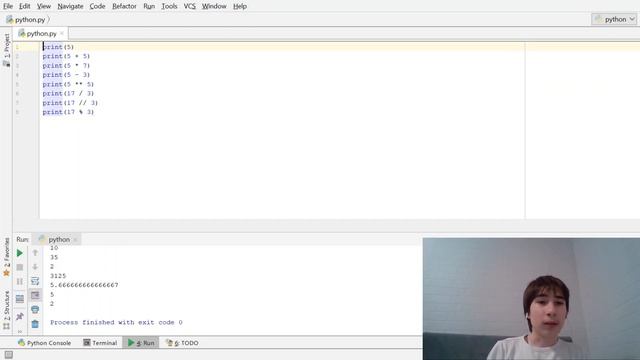The width and height of the screenshot is (640, 360).
Task: Click the down arrow in Run panel
Action: pyautogui.click(x=35, y=267)
